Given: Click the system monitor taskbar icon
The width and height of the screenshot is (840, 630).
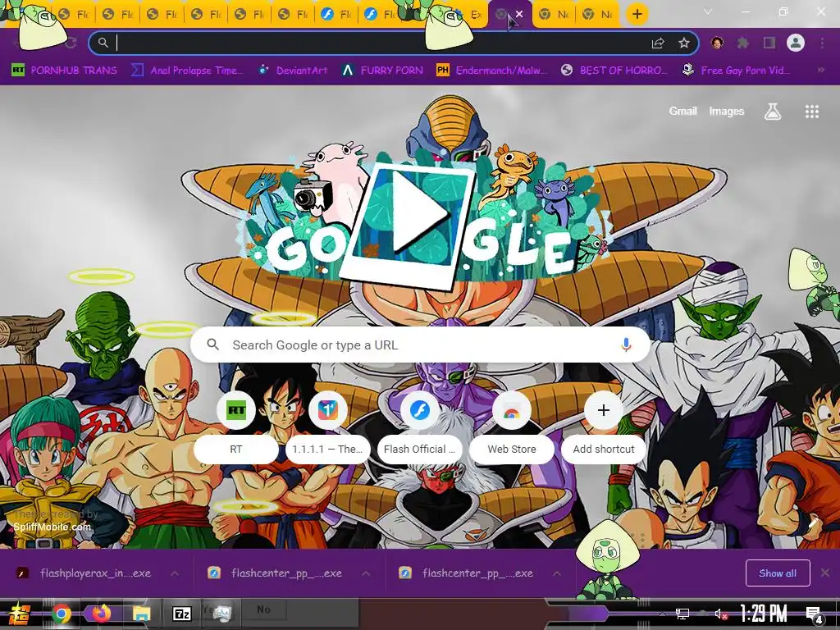Looking at the screenshot, I should pos(221,614).
